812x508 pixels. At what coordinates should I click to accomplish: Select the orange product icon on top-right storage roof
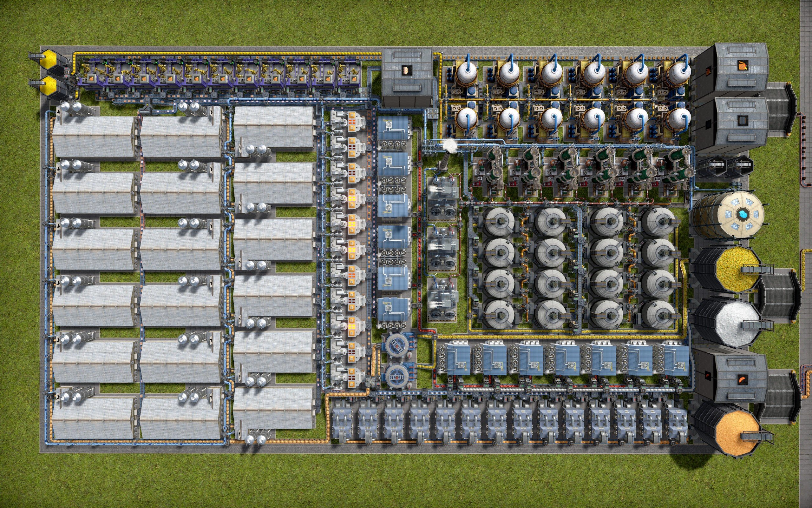[x=743, y=66]
